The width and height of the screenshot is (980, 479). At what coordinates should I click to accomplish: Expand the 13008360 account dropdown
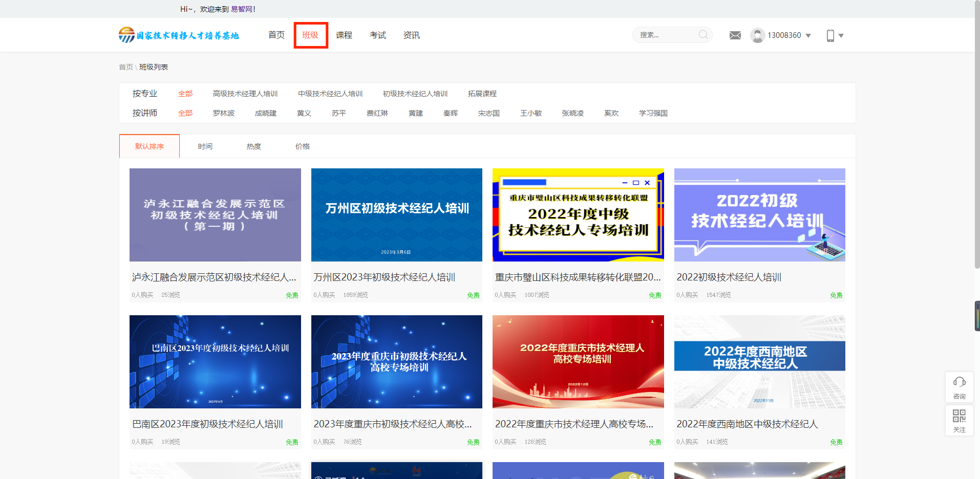(x=808, y=36)
